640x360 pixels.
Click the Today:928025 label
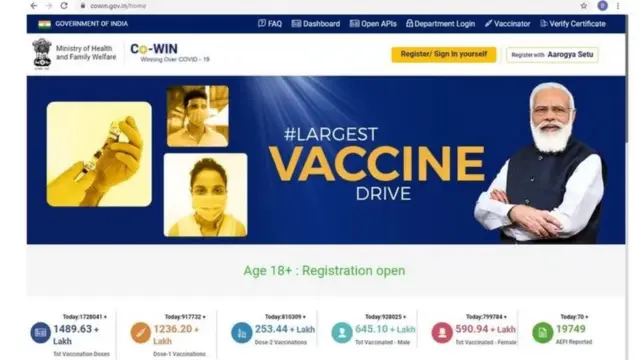(x=385, y=317)
